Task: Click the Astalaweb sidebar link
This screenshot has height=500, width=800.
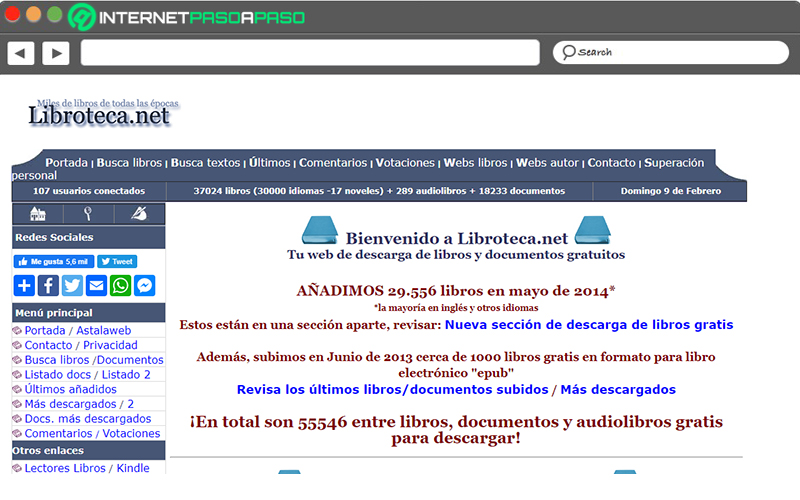Action: 104,331
